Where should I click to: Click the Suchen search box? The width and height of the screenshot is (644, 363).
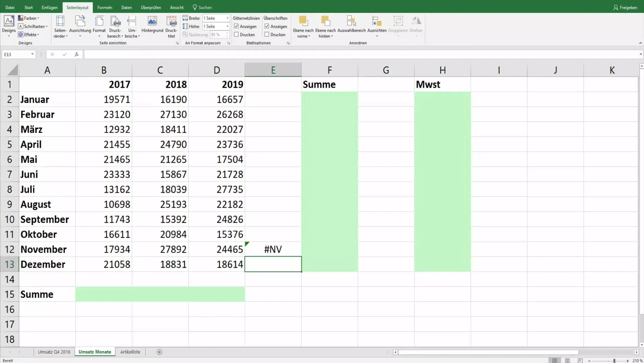click(202, 7)
